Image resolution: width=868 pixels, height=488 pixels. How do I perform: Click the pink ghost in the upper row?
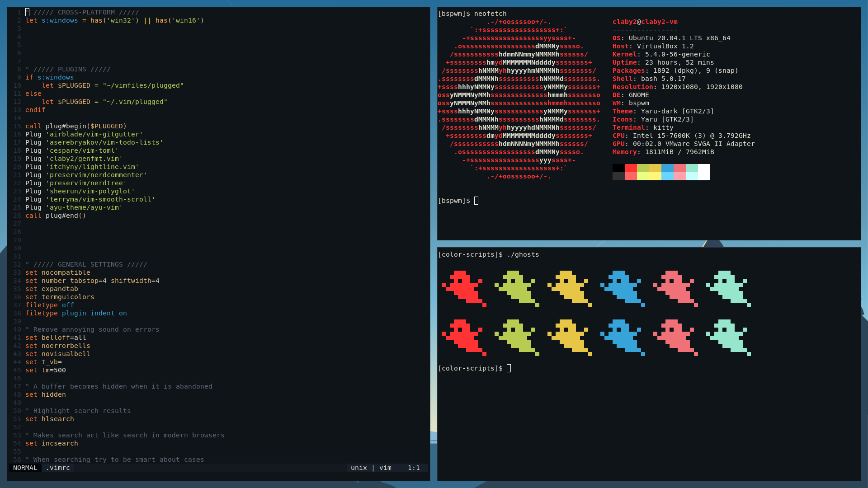click(x=675, y=289)
